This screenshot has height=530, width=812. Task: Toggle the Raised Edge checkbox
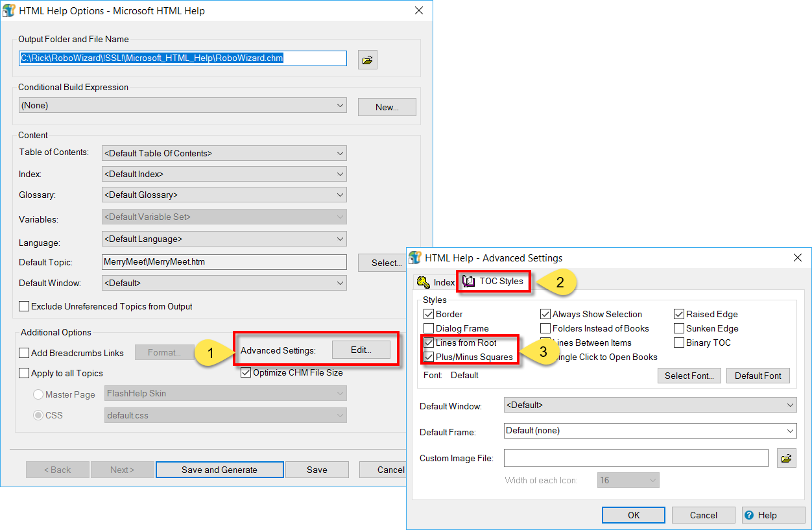tap(679, 314)
